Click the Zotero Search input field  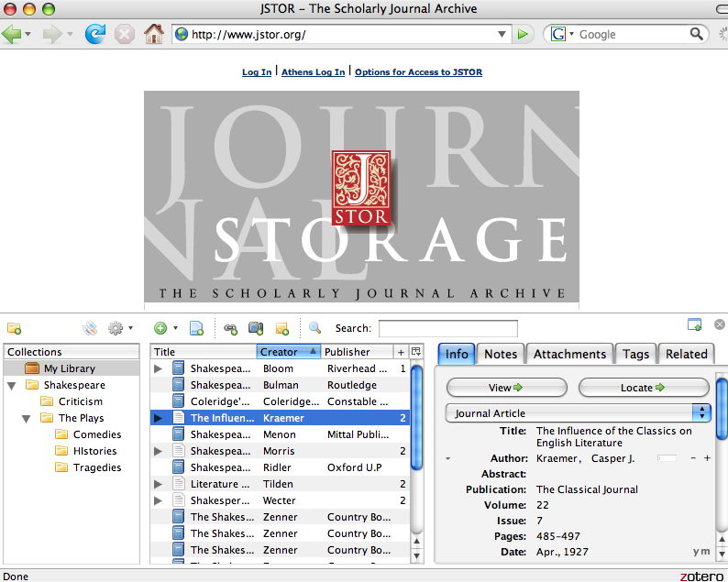[448, 329]
